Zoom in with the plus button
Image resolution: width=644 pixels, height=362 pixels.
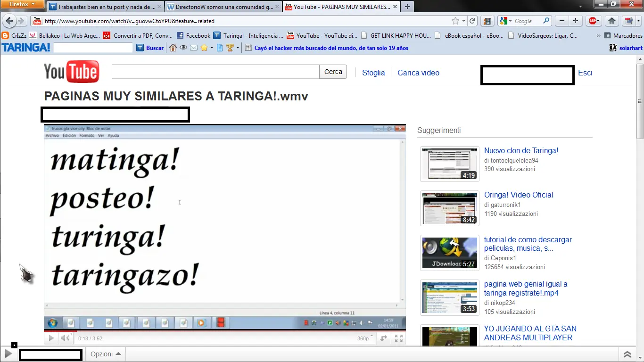click(576, 21)
